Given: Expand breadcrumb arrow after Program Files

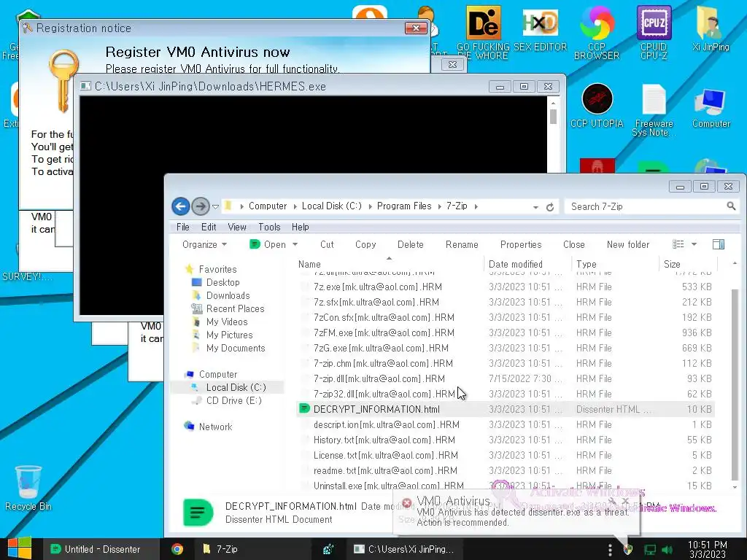Looking at the screenshot, I should coord(438,206).
